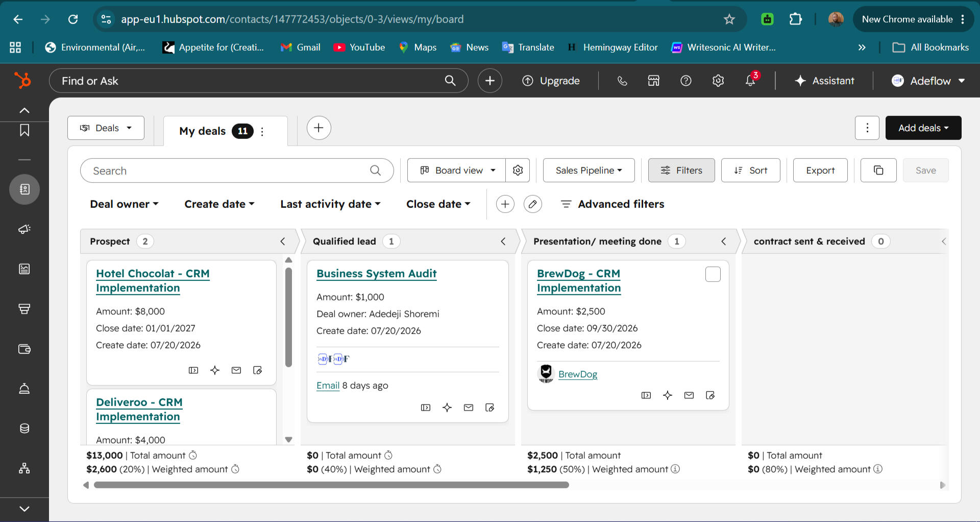This screenshot has height=522, width=980.
Task: Click AI sparkle icon on BrewDog card
Action: (668, 395)
